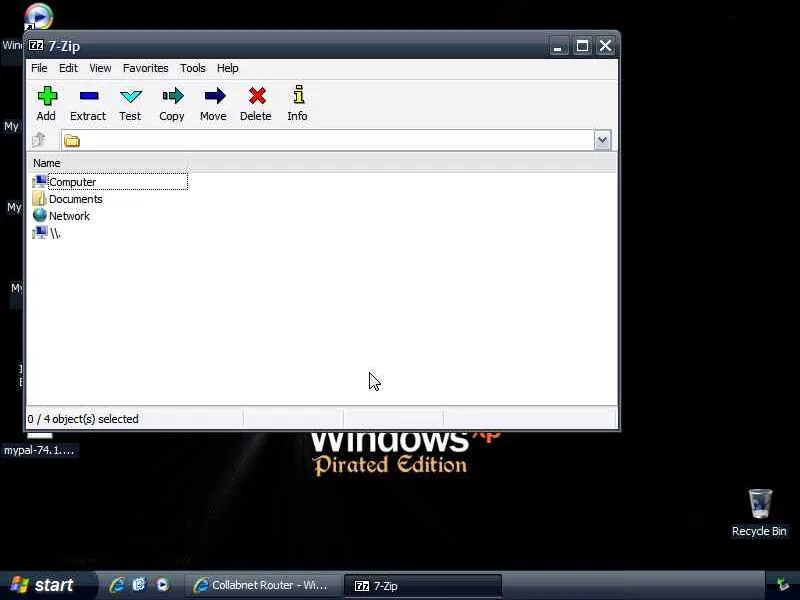Go up one folder level
Viewport: 800px width, 600px height.
click(39, 140)
